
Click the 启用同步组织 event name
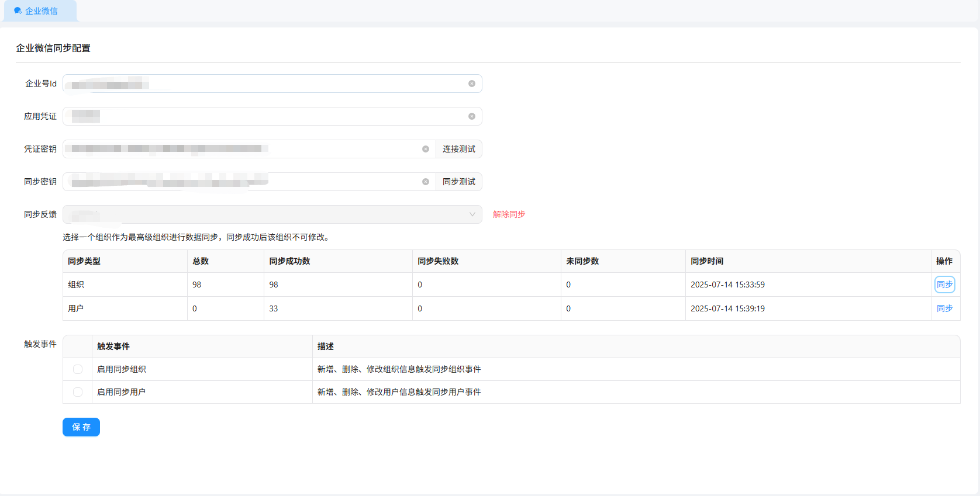122,369
